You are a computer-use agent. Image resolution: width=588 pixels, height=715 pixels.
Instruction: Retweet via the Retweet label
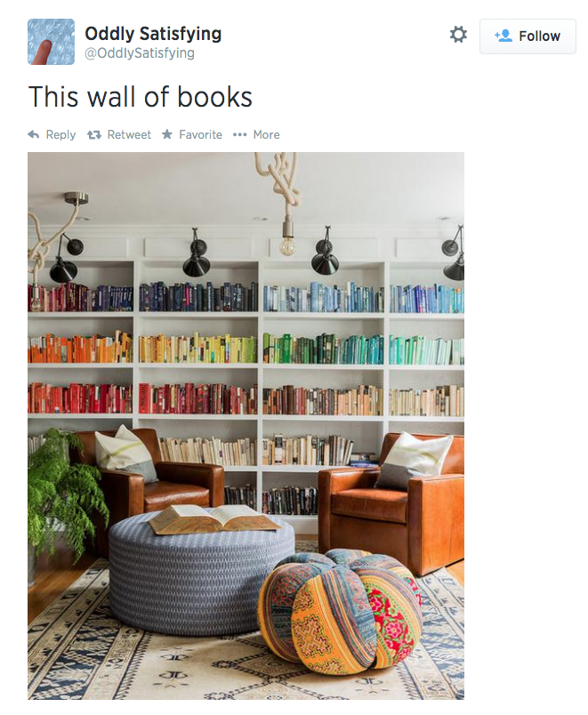coord(129,134)
